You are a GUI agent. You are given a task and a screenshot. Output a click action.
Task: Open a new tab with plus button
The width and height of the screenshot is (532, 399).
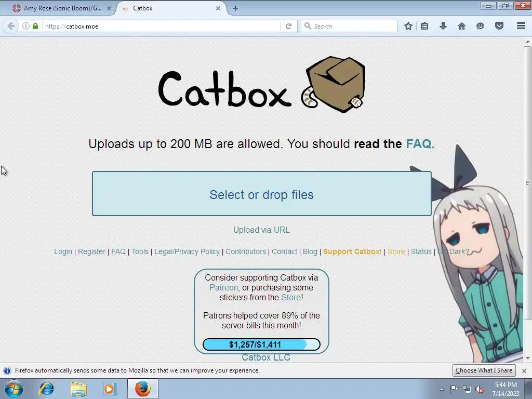pyautogui.click(x=235, y=8)
